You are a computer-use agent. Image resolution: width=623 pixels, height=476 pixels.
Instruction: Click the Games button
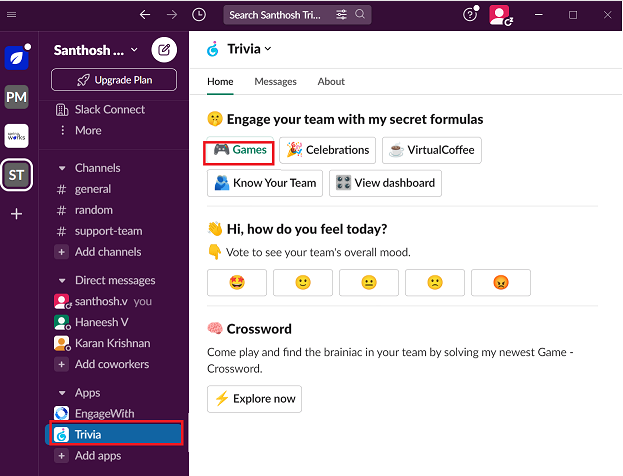coord(239,150)
